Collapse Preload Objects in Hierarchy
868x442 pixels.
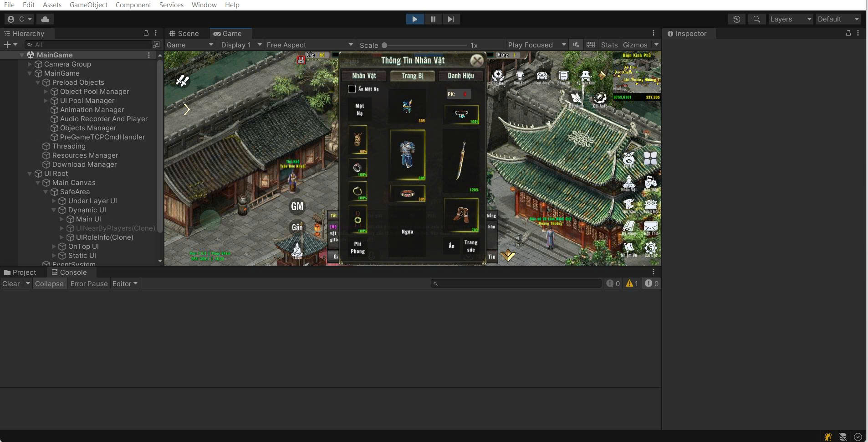(x=38, y=82)
